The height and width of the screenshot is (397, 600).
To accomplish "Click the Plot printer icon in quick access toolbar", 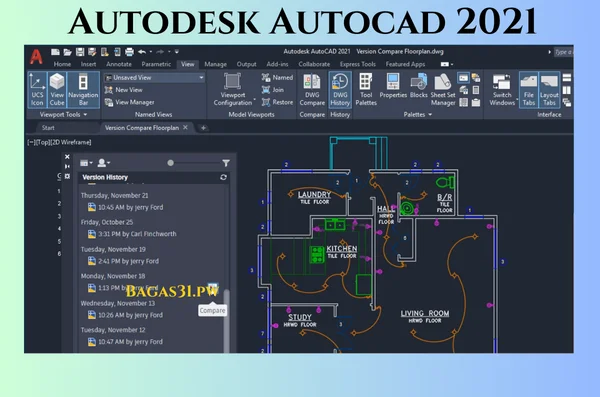I will 129,52.
